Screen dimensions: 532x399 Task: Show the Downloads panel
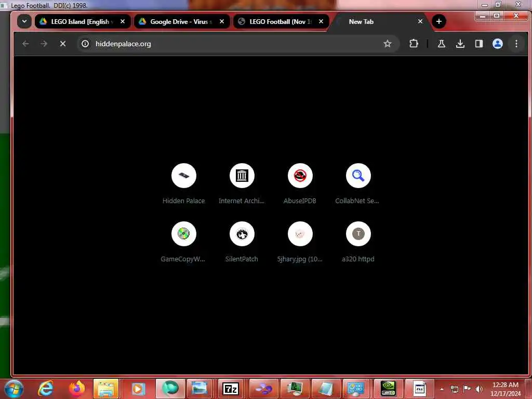pyautogui.click(x=460, y=44)
